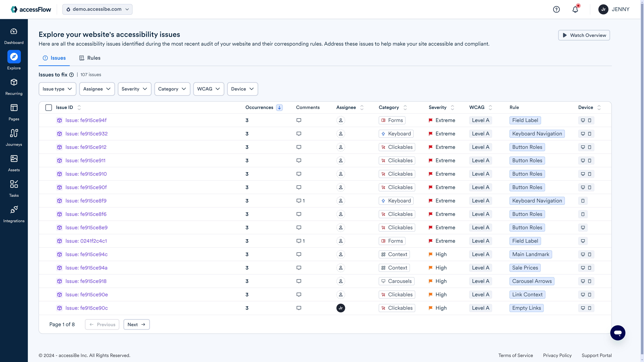Click unassigned assignee icon for fe915ce94f
The width and height of the screenshot is (644, 362).
coord(341,120)
